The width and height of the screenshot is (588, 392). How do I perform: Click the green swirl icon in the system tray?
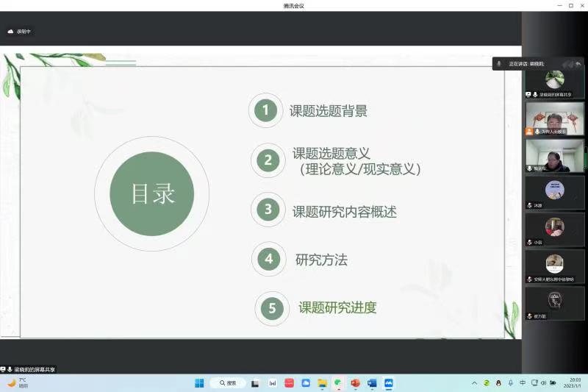pyautogui.click(x=487, y=383)
